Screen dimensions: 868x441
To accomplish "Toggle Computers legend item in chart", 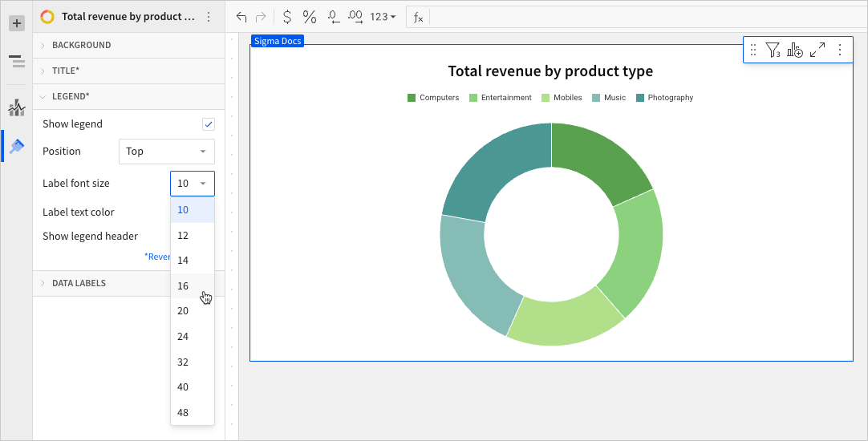I will click(433, 98).
